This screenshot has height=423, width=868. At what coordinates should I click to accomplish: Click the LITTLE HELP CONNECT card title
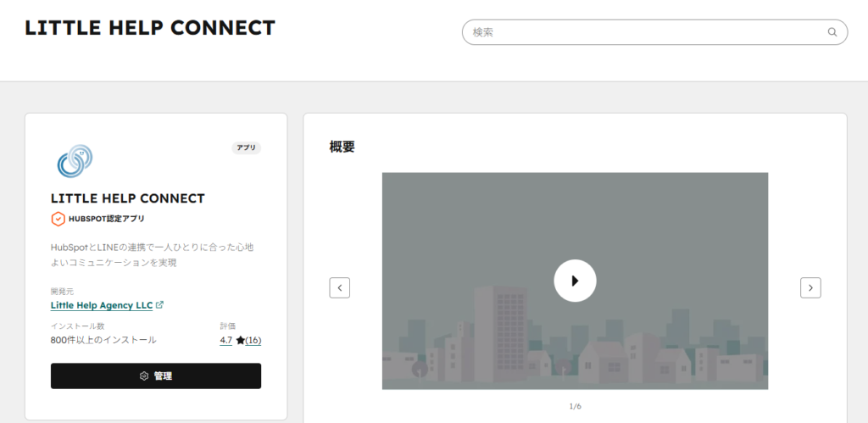(128, 198)
